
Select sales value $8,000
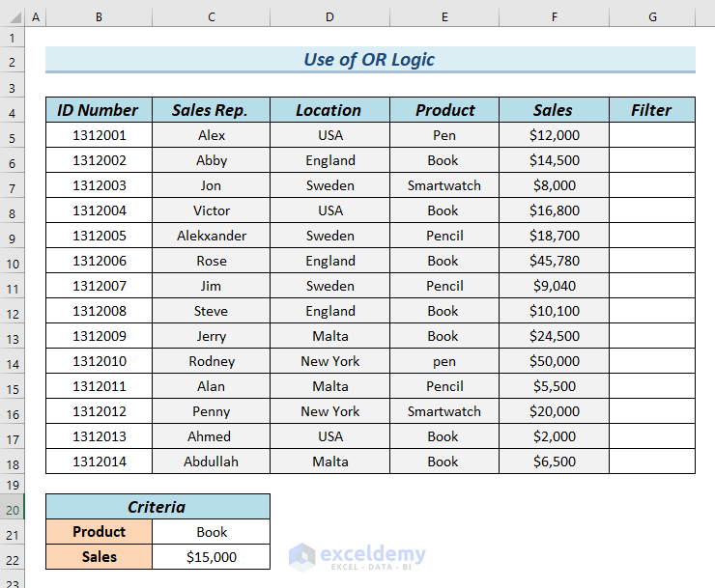(x=554, y=185)
